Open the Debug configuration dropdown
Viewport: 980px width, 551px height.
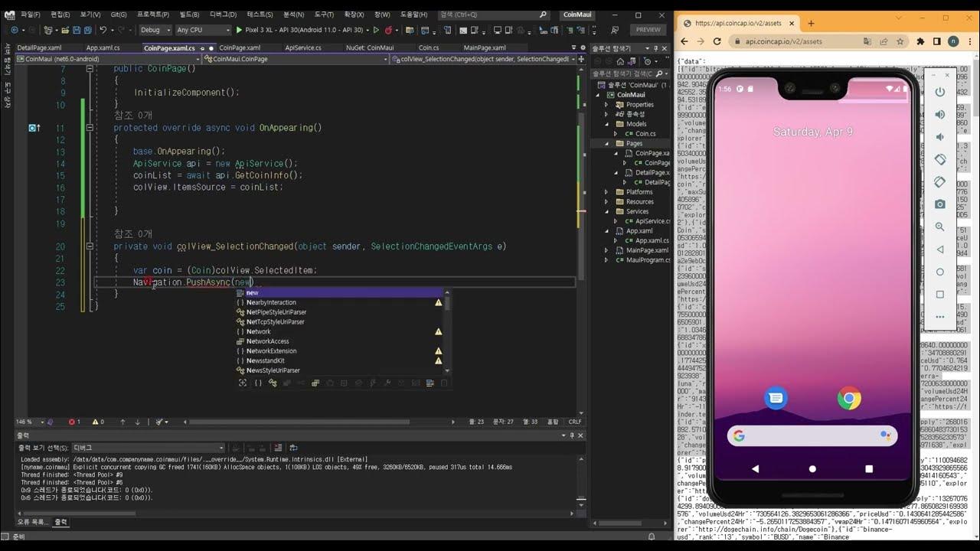[155, 30]
